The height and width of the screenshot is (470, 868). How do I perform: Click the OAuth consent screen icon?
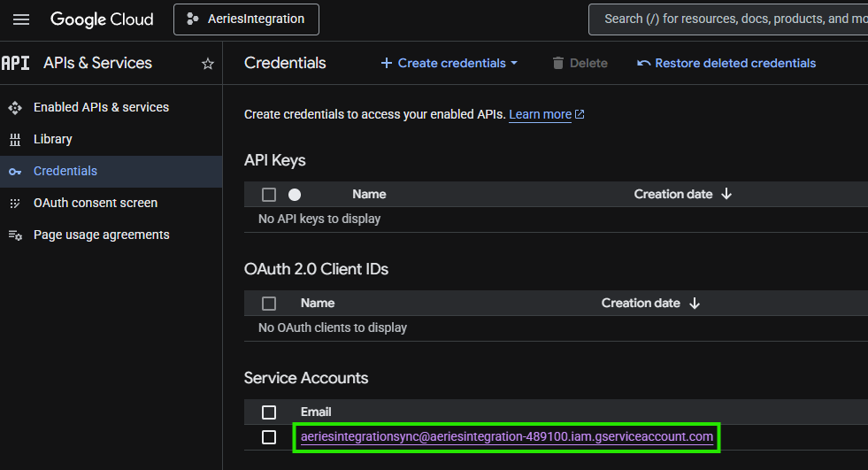[x=15, y=204]
